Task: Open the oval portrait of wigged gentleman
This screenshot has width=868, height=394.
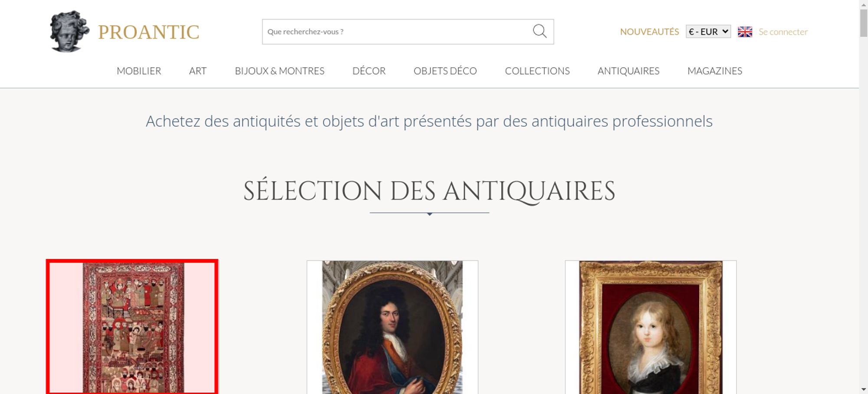Action: pos(392,327)
